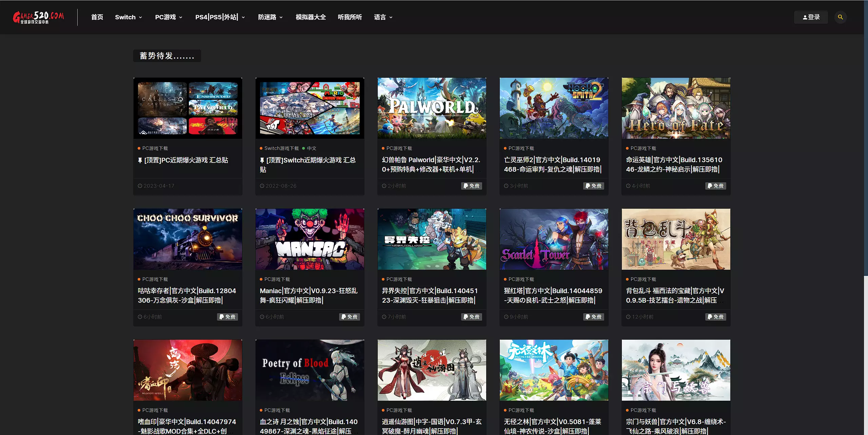Go to the 首页 home tab
Image resolution: width=868 pixels, height=435 pixels.
pos(97,17)
